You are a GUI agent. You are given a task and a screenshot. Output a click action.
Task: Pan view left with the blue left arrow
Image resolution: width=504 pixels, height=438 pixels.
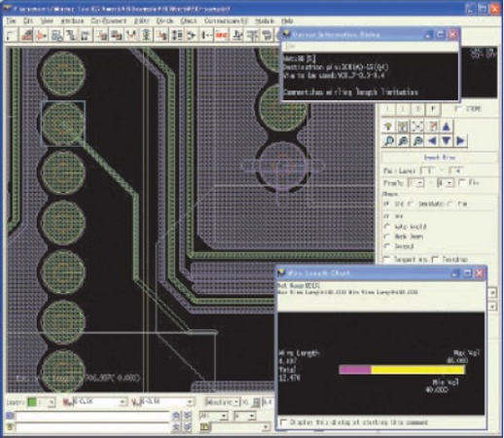coord(432,141)
